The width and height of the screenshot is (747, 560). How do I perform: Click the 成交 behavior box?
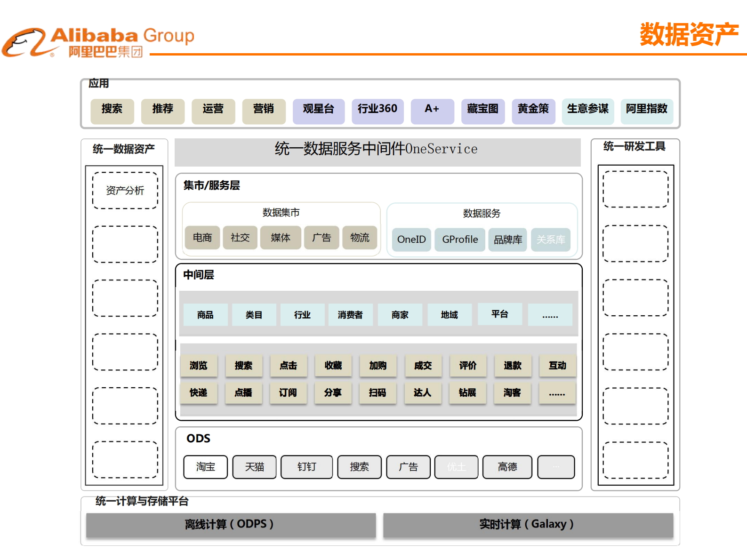tap(423, 366)
